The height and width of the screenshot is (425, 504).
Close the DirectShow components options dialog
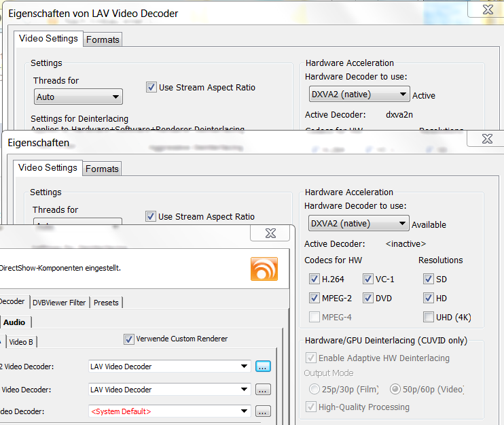point(270,234)
